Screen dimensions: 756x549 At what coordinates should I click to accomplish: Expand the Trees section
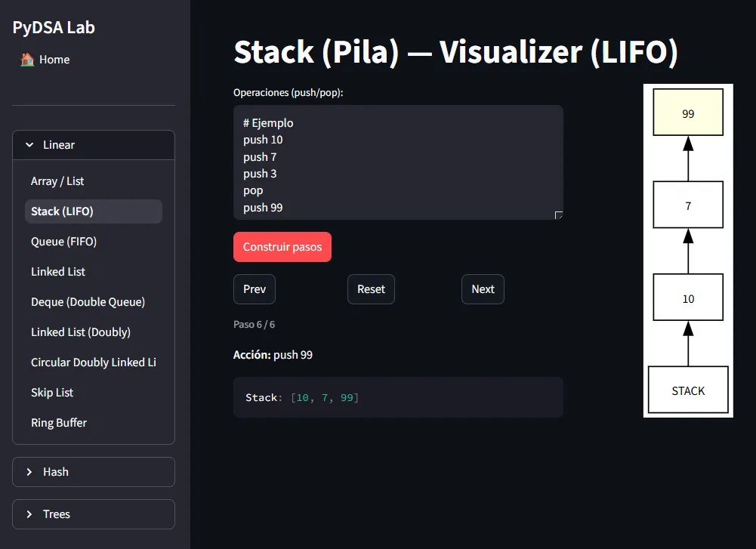click(93, 514)
